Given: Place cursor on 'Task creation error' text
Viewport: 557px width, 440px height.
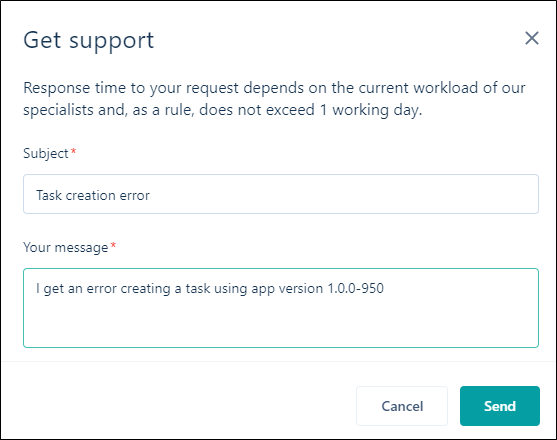Looking at the screenshot, I should click(93, 195).
